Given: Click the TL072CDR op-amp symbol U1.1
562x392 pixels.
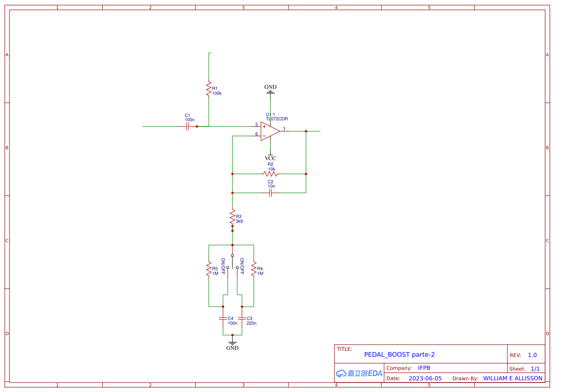Looking at the screenshot, I should click(x=269, y=132).
